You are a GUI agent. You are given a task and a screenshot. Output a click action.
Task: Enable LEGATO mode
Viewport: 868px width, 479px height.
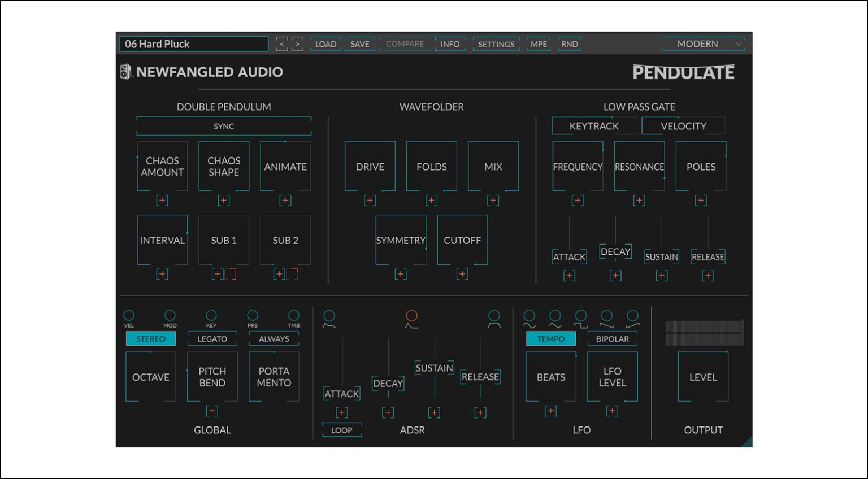(212, 338)
